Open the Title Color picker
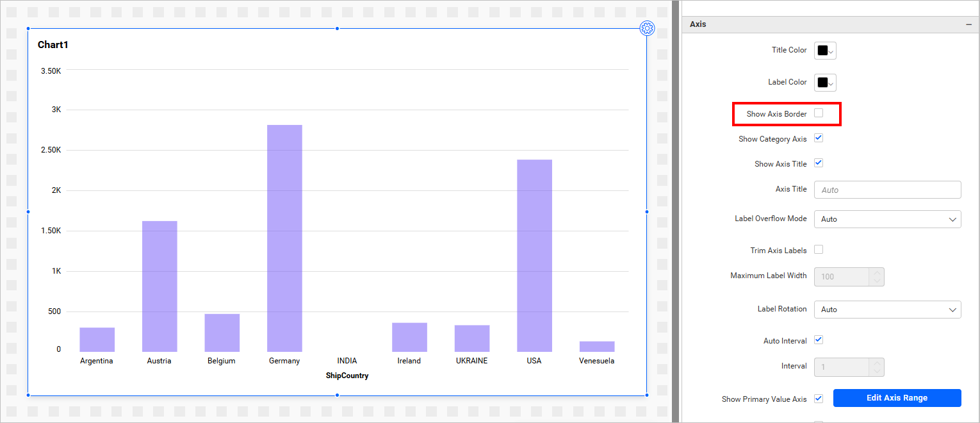 click(x=825, y=51)
